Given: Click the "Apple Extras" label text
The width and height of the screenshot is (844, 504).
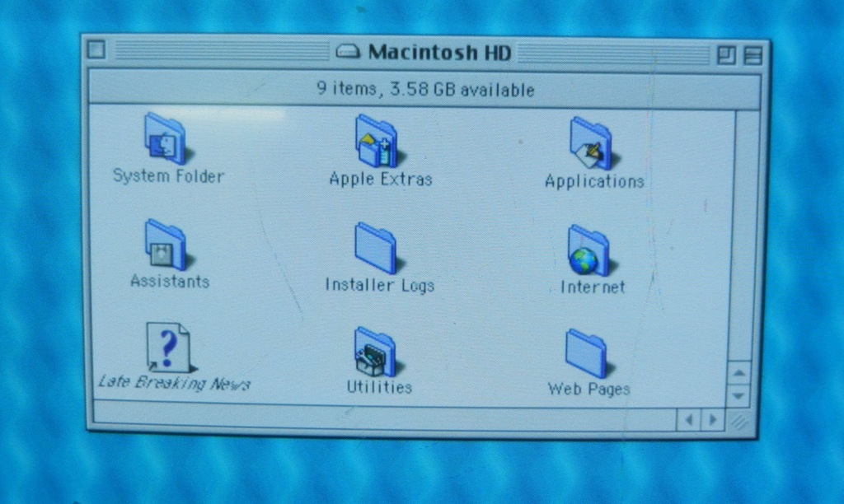Looking at the screenshot, I should [381, 179].
